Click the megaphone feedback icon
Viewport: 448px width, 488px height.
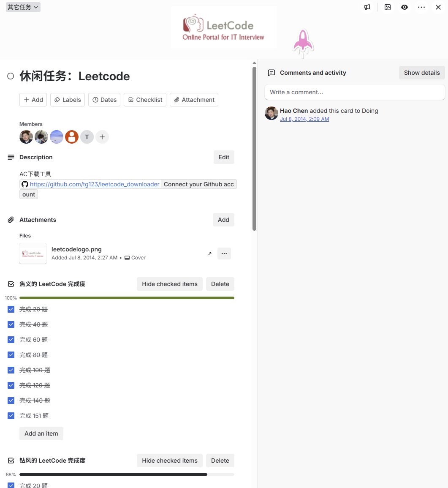tap(367, 7)
